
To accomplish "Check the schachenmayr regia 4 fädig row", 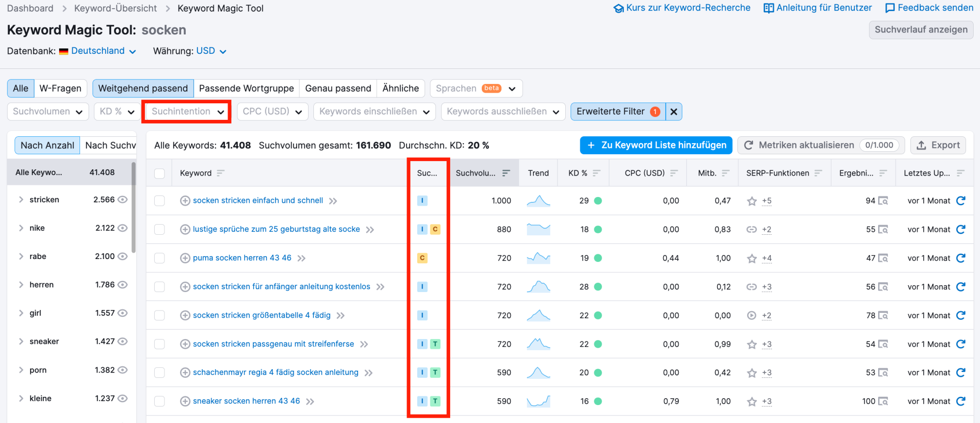I will (x=160, y=373).
